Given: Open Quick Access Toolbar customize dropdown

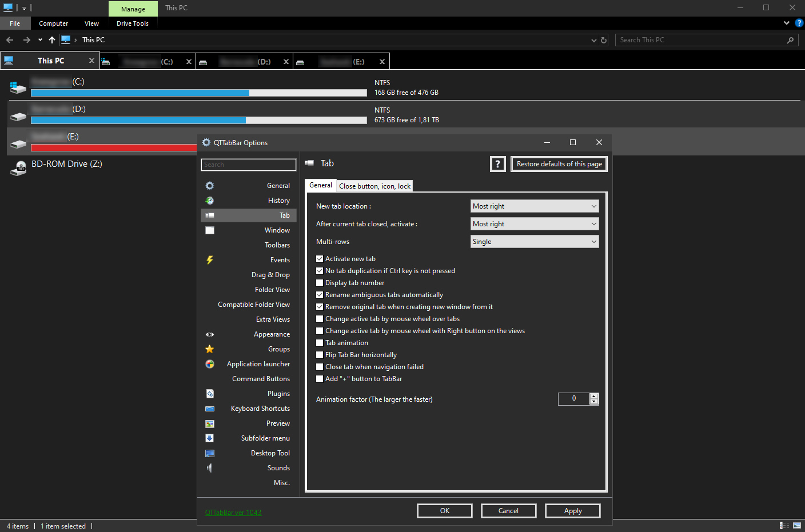Looking at the screenshot, I should pyautogui.click(x=24, y=9).
